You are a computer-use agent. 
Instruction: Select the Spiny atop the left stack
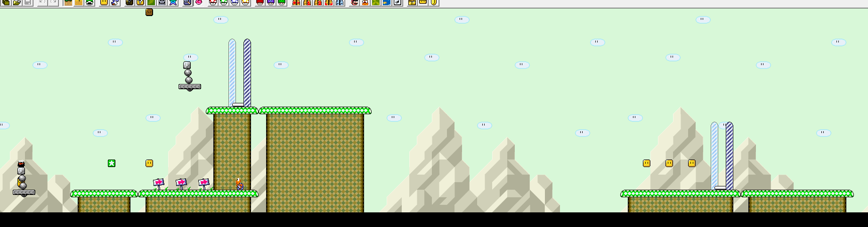click(x=21, y=164)
